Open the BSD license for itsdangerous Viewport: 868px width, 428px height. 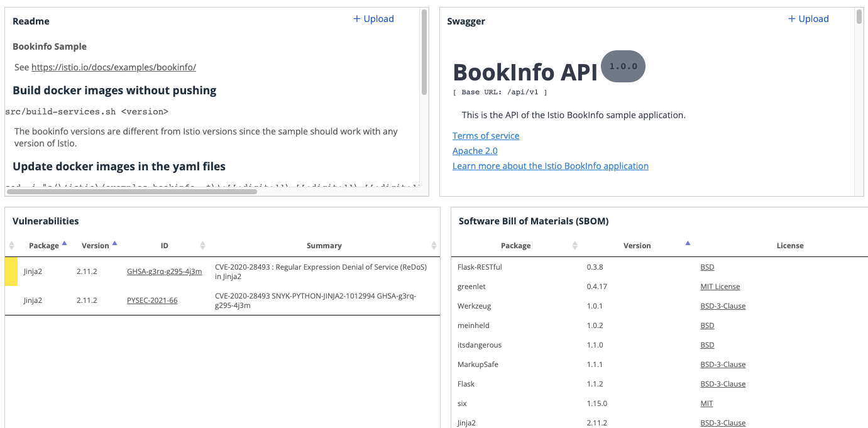[707, 345]
